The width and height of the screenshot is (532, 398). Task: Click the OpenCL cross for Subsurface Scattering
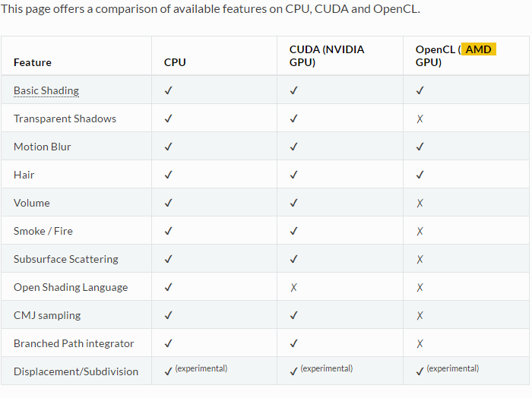420,260
